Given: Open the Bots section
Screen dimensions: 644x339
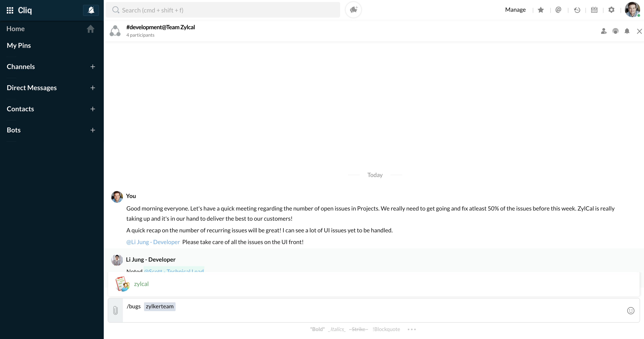Looking at the screenshot, I should (x=14, y=130).
